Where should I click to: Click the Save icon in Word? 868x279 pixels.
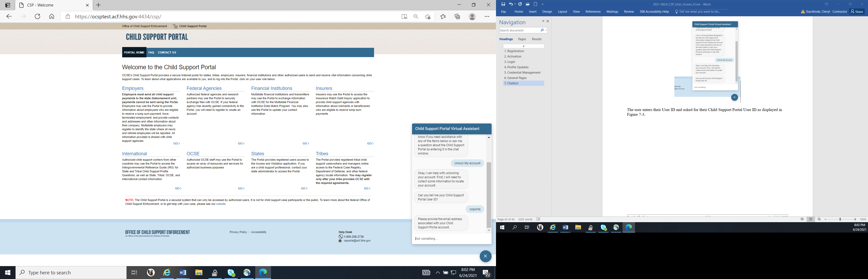pyautogui.click(x=503, y=4)
